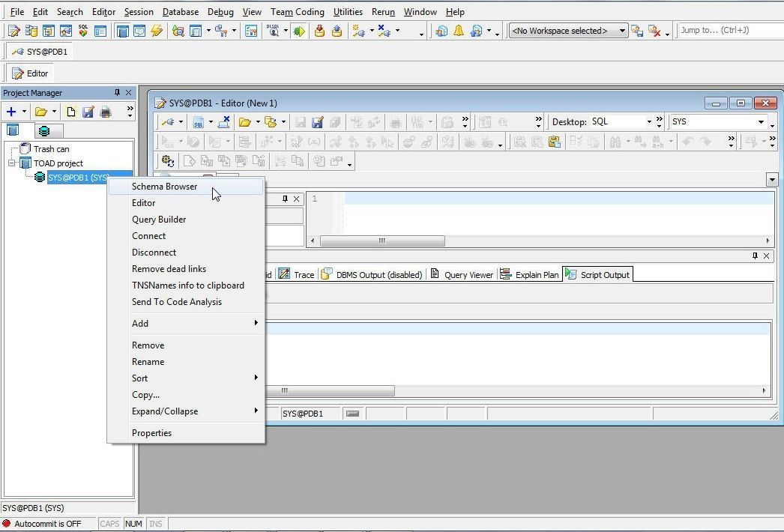Click the open folder icon in the Project Manager toolbar
This screenshot has width=784, height=532.
(41, 112)
